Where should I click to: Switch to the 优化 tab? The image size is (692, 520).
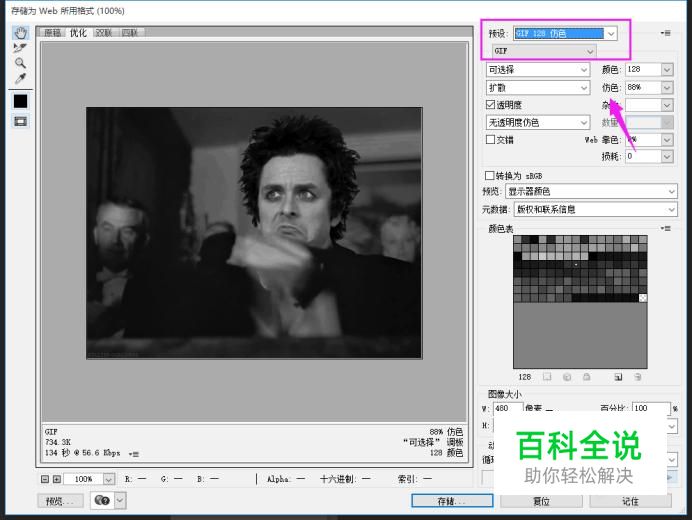pos(78,33)
